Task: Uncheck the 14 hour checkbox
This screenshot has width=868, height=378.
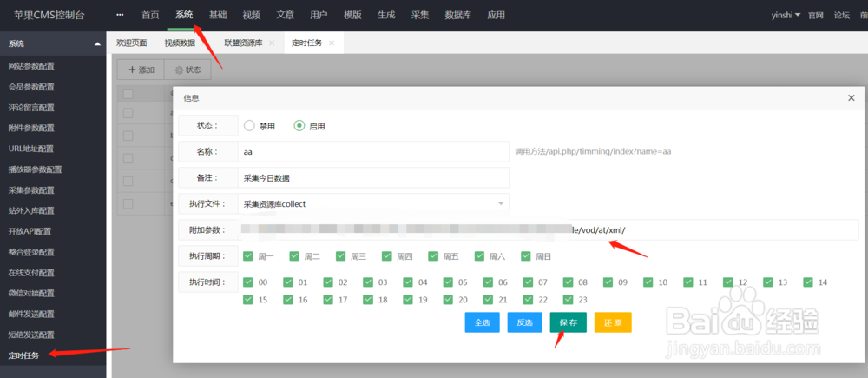Action: (807, 282)
